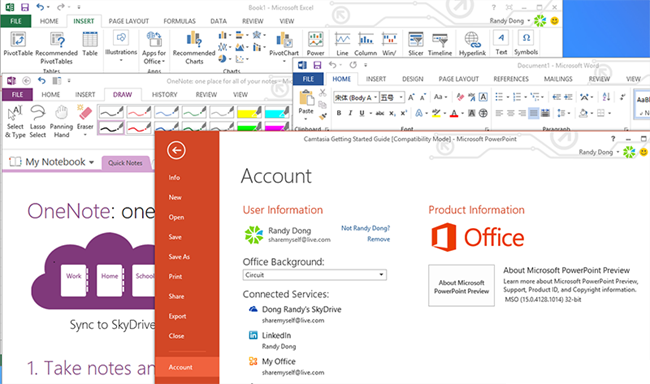The height and width of the screenshot is (384, 650).
Task: Open Word MAILINGS tab
Action: click(558, 79)
